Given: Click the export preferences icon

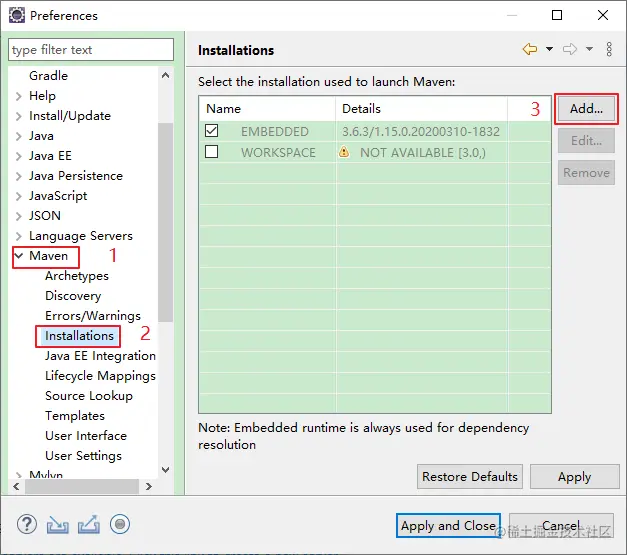Looking at the screenshot, I should click(89, 524).
